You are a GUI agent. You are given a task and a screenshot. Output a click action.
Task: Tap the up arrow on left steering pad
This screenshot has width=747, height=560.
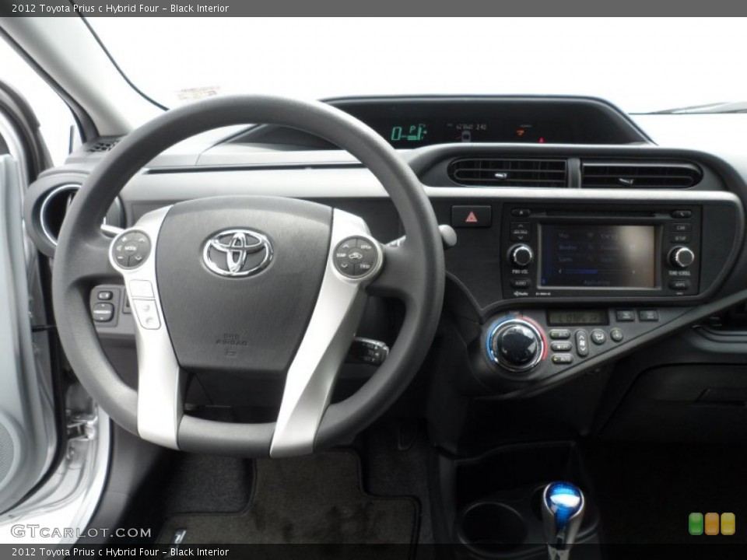pos(142,240)
